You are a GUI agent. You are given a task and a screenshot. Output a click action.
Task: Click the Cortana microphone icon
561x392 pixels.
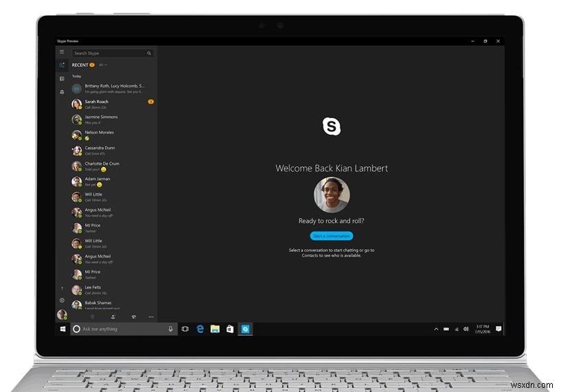pyautogui.click(x=171, y=329)
